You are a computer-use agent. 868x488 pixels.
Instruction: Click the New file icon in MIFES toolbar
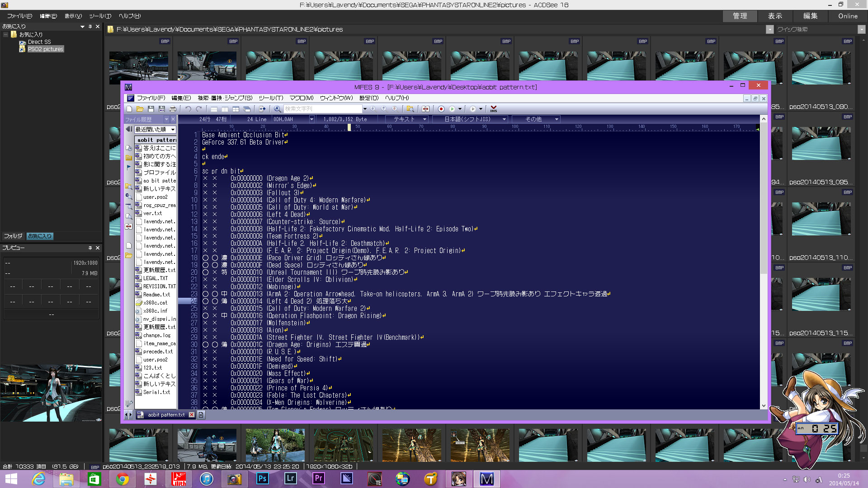tap(129, 109)
